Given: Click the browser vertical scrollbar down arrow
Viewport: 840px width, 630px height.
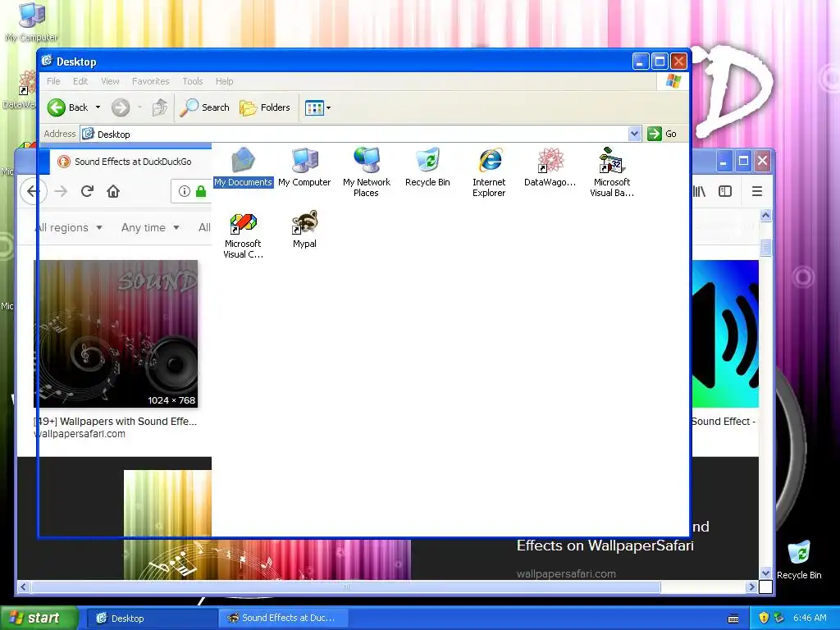Looking at the screenshot, I should [765, 573].
